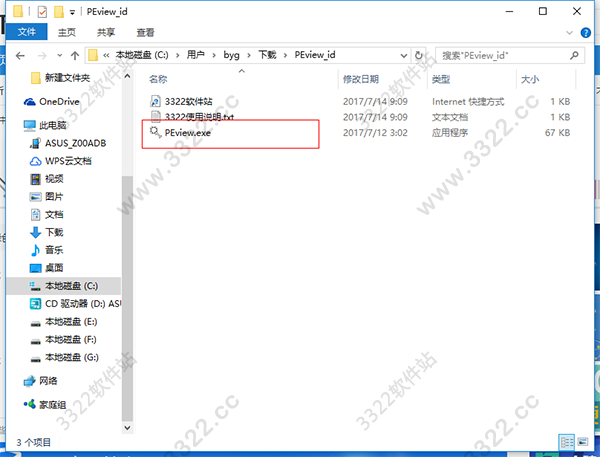Click the properties quick access icon
This screenshot has height=457, width=600.
(42, 12)
